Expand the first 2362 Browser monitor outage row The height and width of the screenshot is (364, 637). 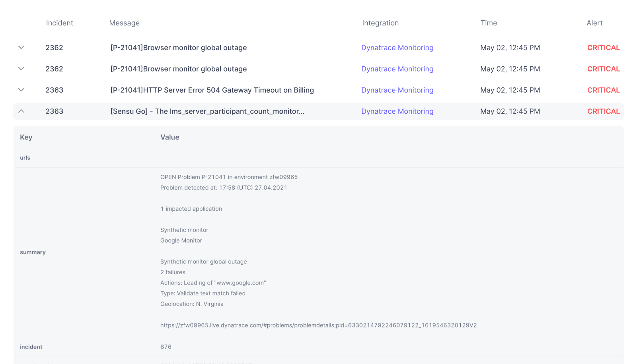(21, 47)
